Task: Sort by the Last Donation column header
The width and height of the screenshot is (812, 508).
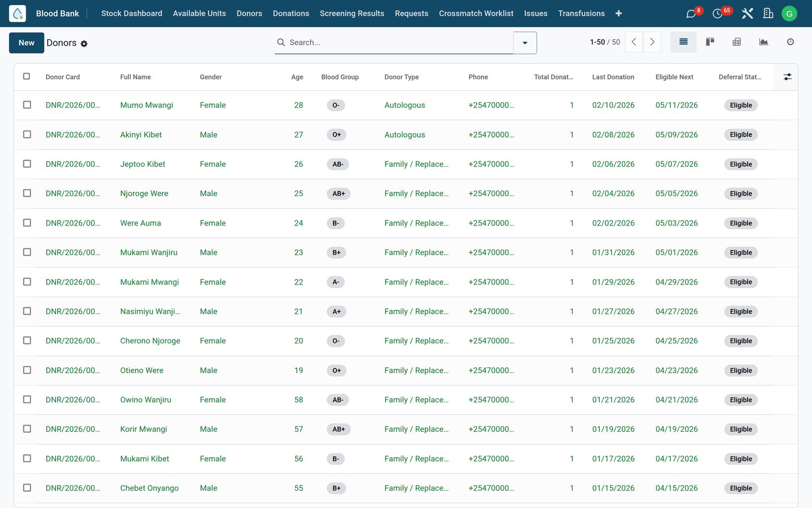Action: tap(613, 77)
